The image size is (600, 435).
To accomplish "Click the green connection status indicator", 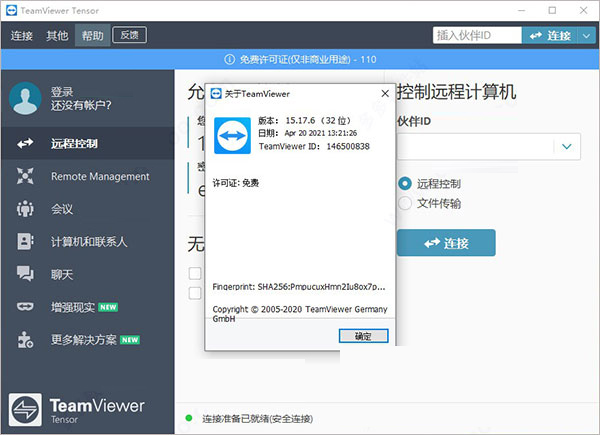I will [x=188, y=418].
